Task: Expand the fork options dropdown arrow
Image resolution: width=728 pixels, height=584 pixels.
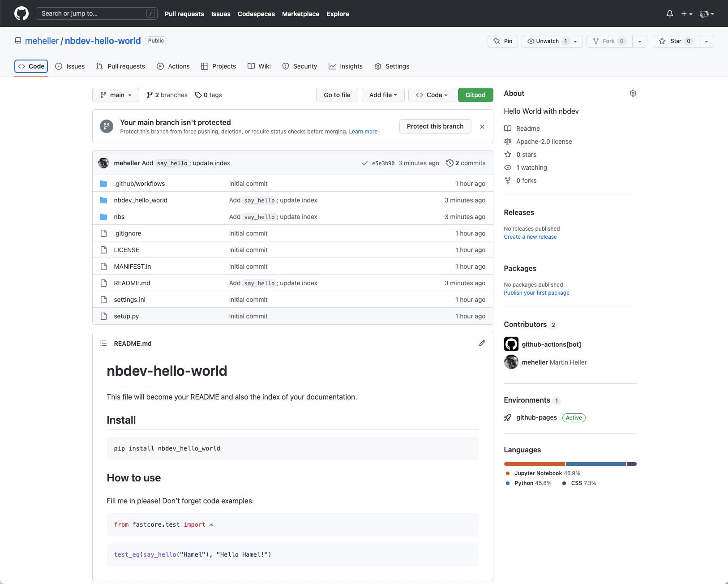Action: pyautogui.click(x=640, y=41)
